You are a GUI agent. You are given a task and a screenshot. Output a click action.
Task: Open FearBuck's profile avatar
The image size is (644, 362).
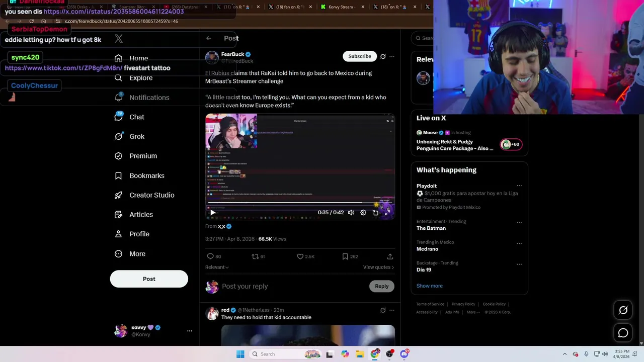(x=212, y=57)
